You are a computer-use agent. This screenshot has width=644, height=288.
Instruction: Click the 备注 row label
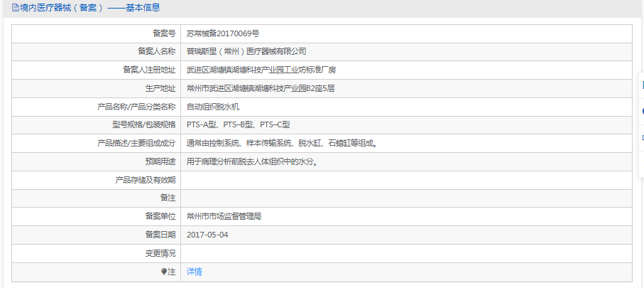click(168, 198)
